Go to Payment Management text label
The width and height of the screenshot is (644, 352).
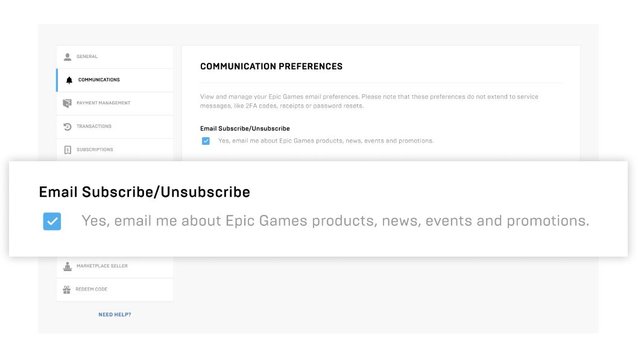103,103
